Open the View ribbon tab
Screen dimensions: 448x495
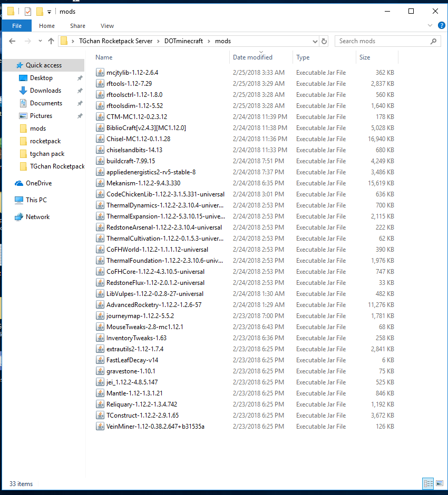(x=107, y=26)
